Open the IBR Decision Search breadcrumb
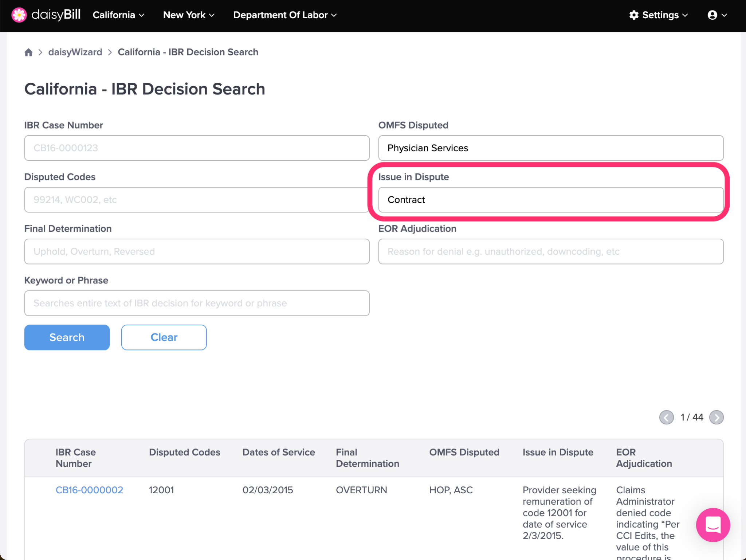The height and width of the screenshot is (560, 746). (x=188, y=52)
